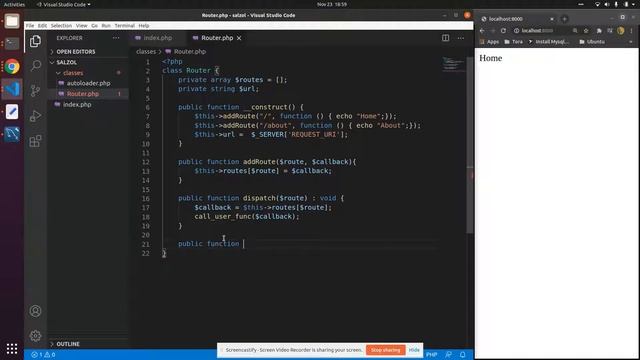Open the File menu
This screenshot has width=640, height=360.
click(x=30, y=25)
